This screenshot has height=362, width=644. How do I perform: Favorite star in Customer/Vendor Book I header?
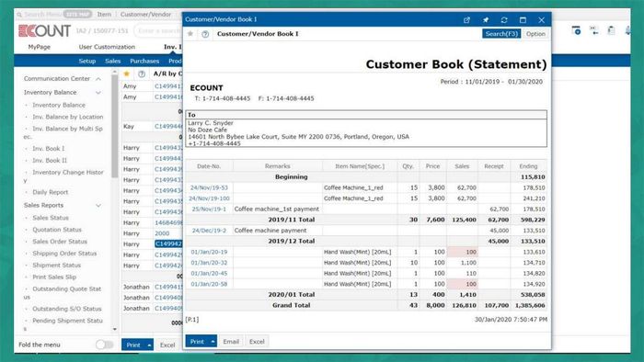coord(190,34)
